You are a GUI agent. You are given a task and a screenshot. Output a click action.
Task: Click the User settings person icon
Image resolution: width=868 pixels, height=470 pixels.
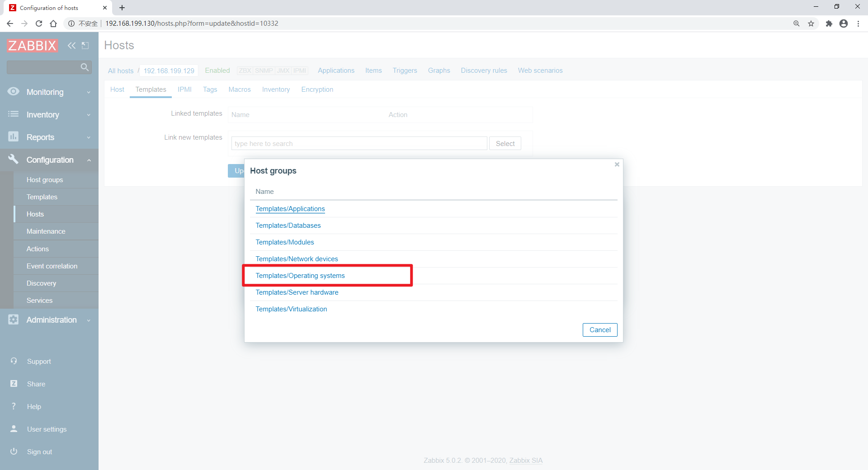(14, 429)
